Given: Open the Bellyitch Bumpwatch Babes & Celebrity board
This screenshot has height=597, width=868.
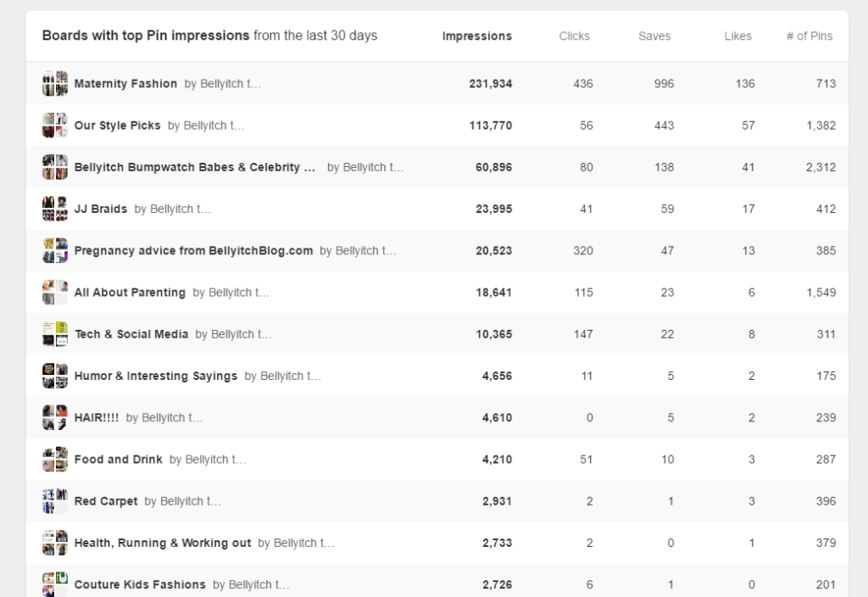Looking at the screenshot, I should (x=195, y=167).
